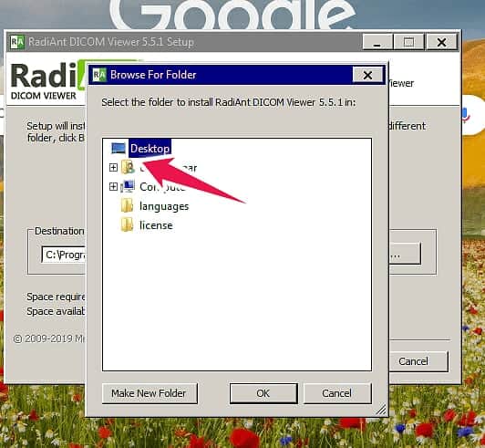Screen dimensions: 485x448
Task: Select the license folder
Action: pyautogui.click(x=156, y=225)
